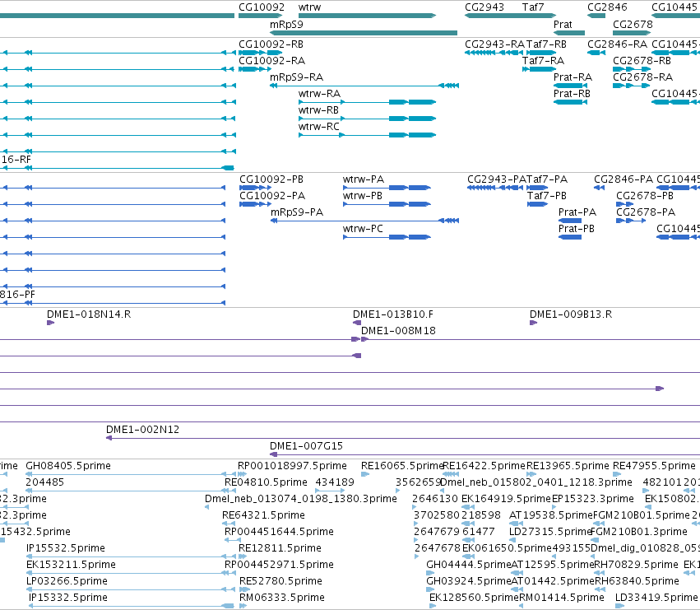700x610 pixels.
Task: Select the CG2678 gene label
Action: pyautogui.click(x=633, y=25)
